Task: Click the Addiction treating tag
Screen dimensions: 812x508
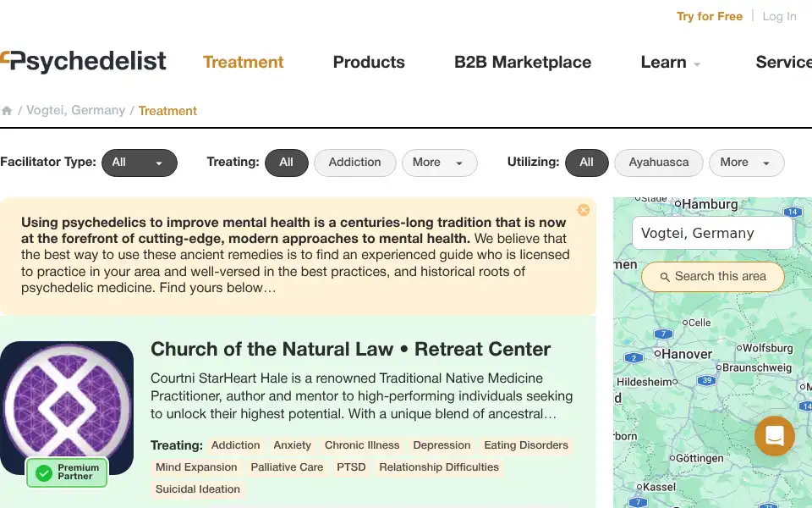Action: [236, 445]
